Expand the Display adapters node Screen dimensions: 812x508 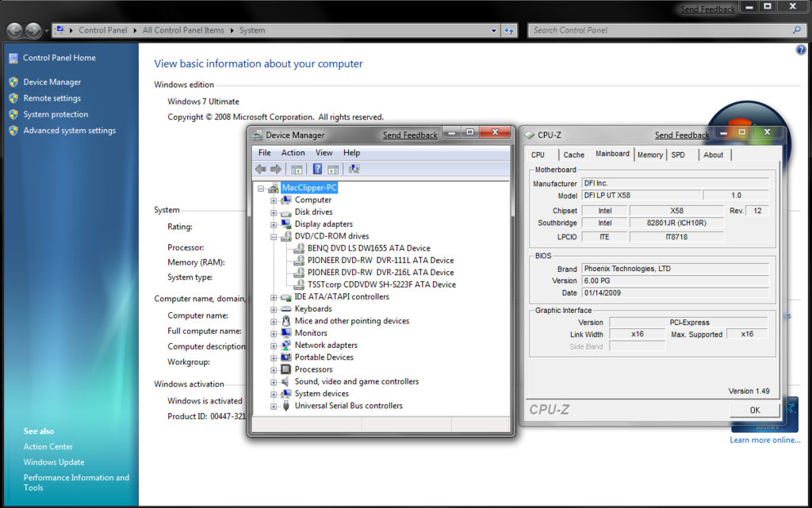[274, 224]
